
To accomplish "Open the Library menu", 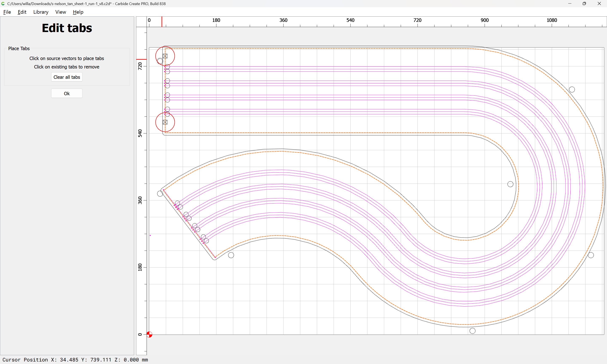I will pos(41,12).
